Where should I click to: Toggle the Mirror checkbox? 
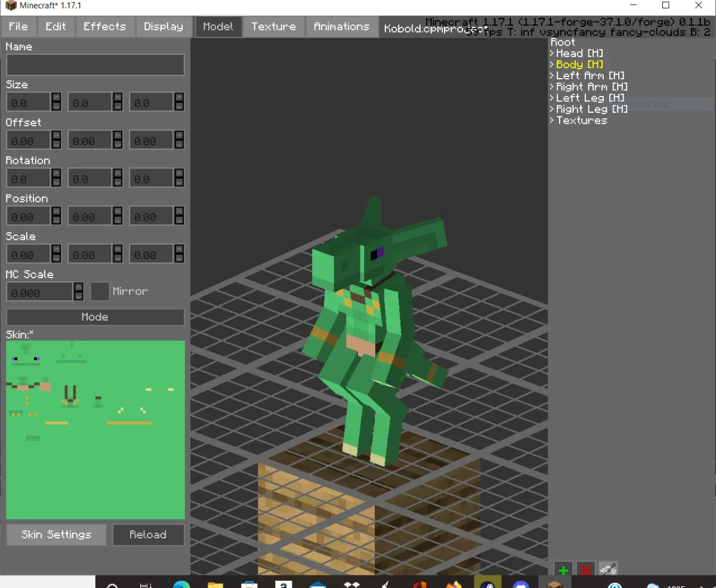pos(100,292)
